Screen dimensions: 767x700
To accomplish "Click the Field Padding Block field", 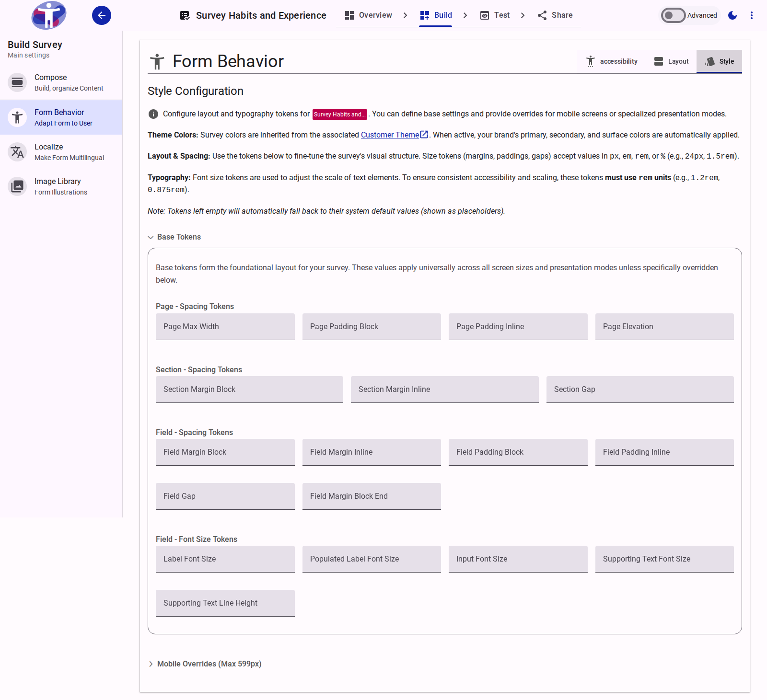I will [x=518, y=452].
